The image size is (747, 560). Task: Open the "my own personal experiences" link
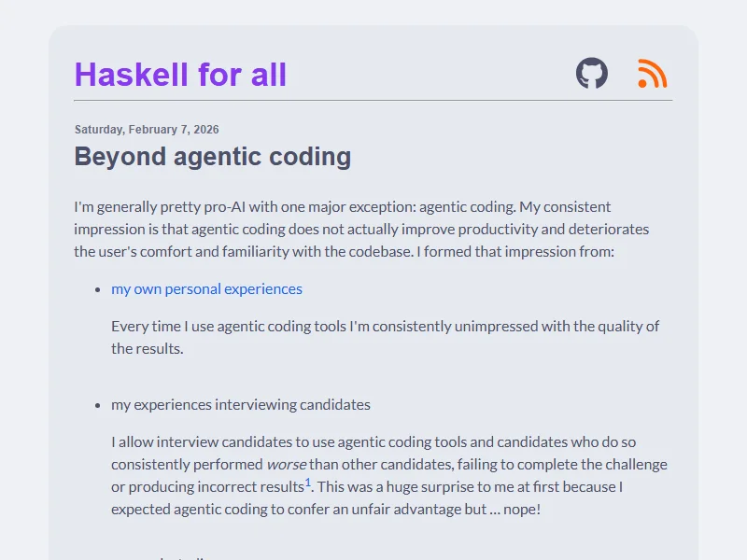[x=206, y=289]
